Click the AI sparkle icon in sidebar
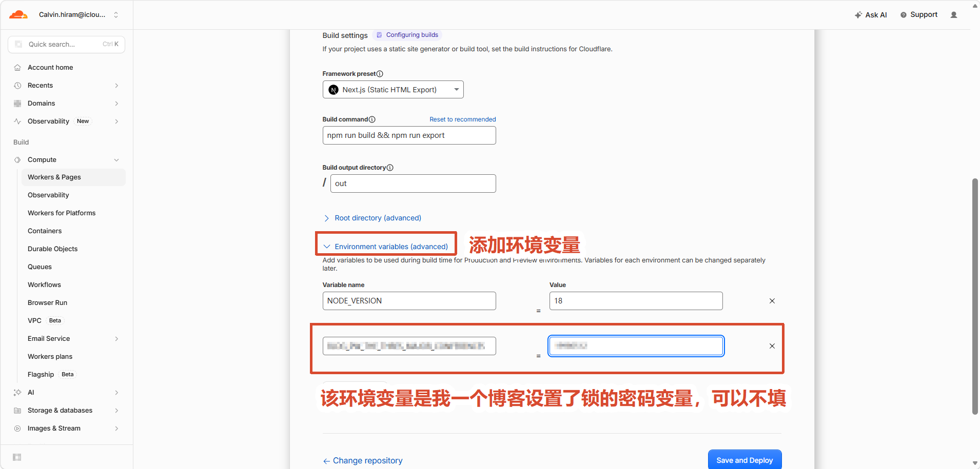 coord(17,393)
